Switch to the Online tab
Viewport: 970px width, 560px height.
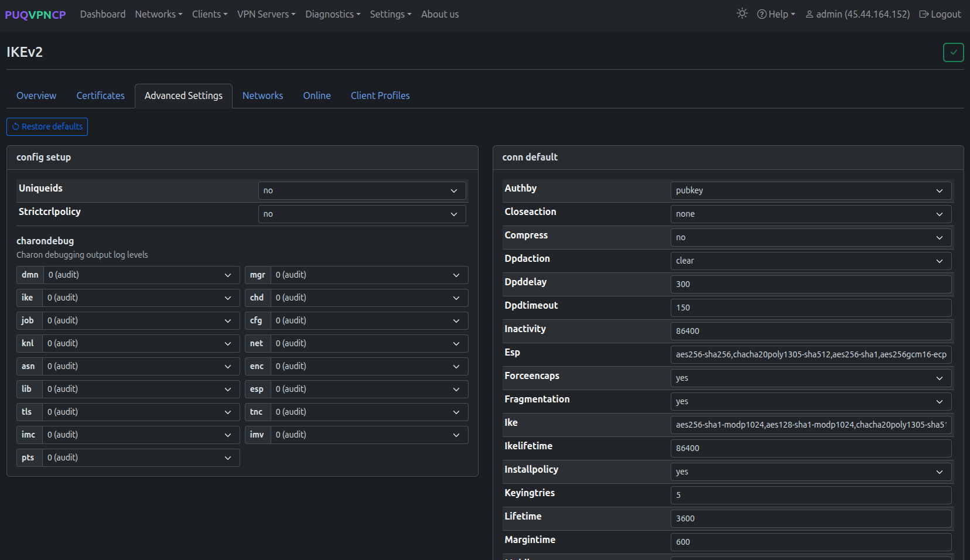(x=317, y=95)
